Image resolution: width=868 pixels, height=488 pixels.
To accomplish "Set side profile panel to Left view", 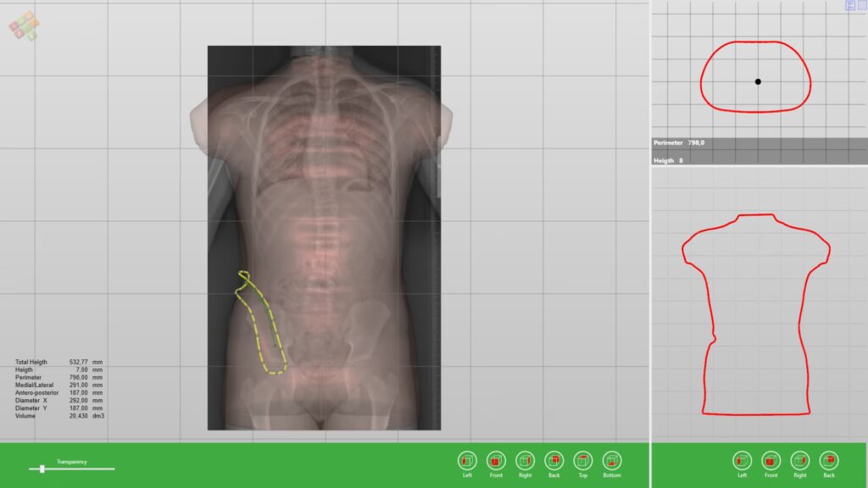I will tap(742, 461).
